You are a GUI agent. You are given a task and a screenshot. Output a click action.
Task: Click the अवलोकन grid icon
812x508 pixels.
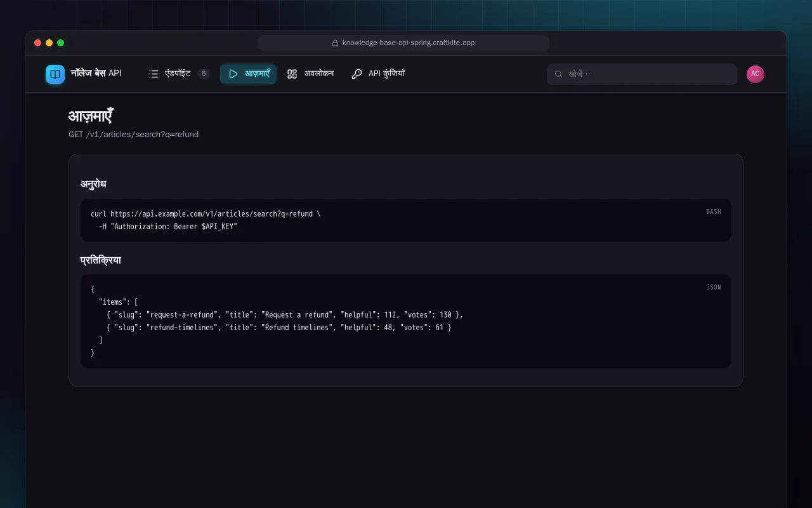point(292,74)
